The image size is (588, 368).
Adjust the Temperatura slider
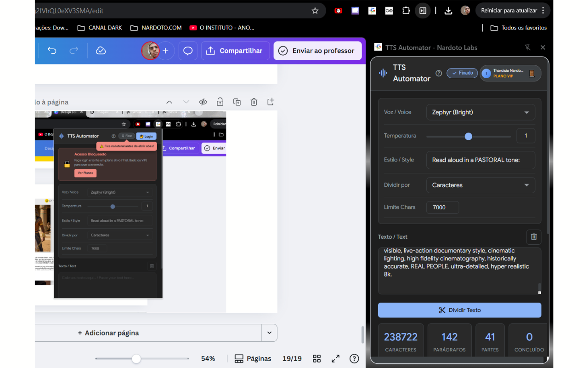pyautogui.click(x=468, y=136)
